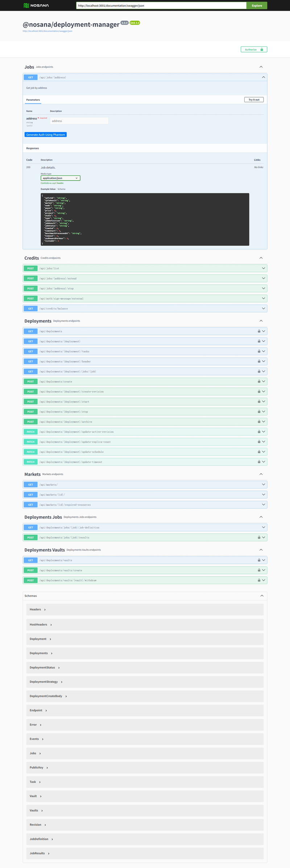
Task: Click the example JSON response block
Action: [145, 219]
